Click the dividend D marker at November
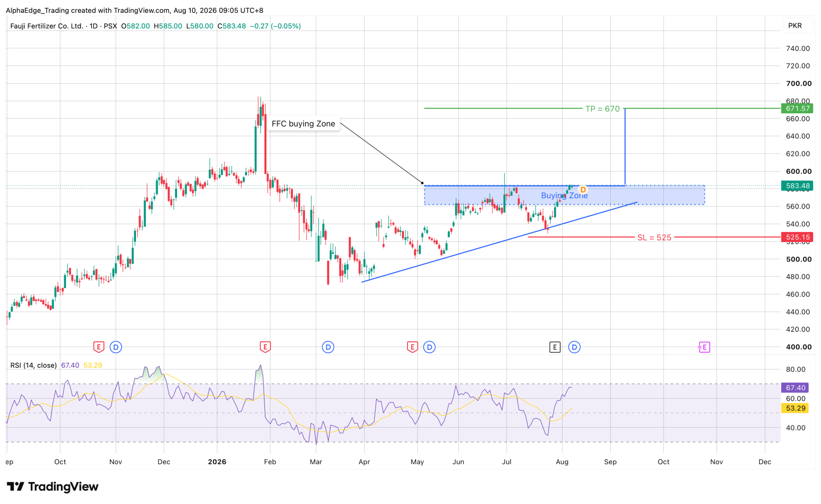 coord(116,347)
